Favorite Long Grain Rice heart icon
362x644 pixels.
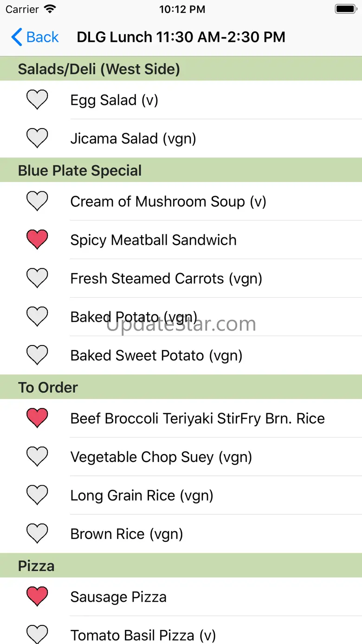click(37, 495)
